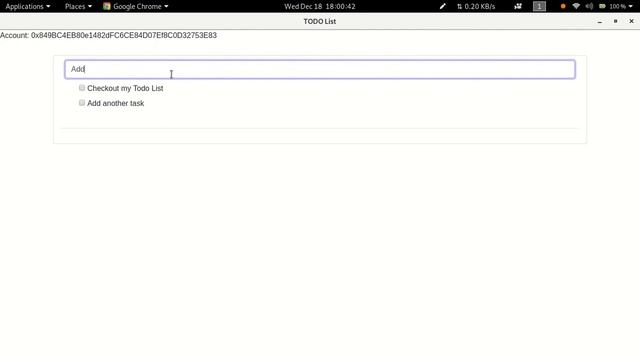Click the orange status dot icon
The width and height of the screenshot is (640, 360).
[563, 6]
